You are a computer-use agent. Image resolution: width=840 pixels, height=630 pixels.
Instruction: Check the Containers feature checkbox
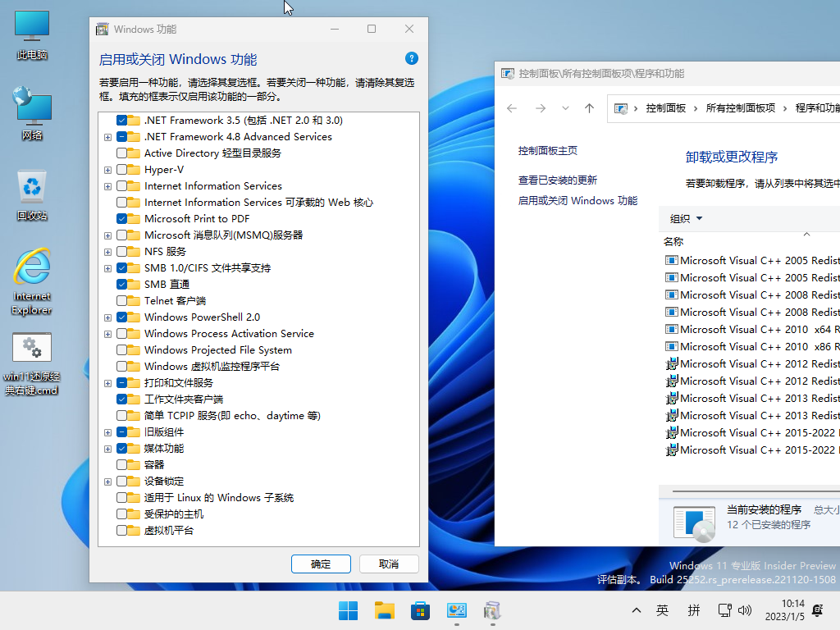121,465
